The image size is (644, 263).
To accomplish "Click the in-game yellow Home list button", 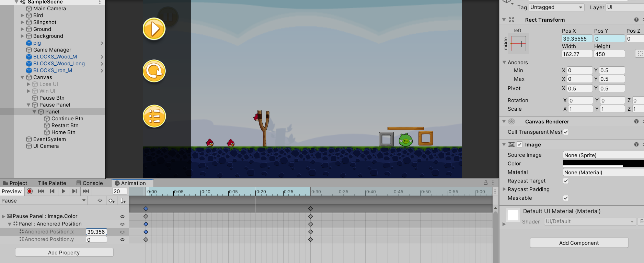I will coord(154,116).
